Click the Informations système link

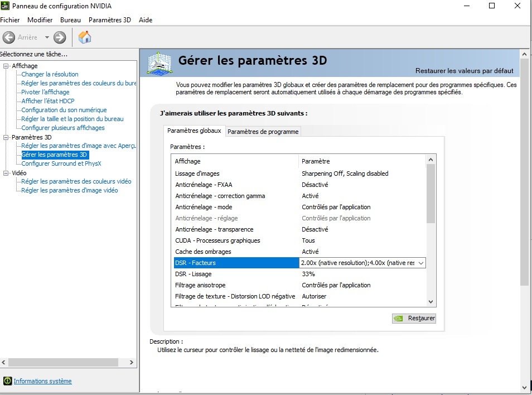pos(42,381)
